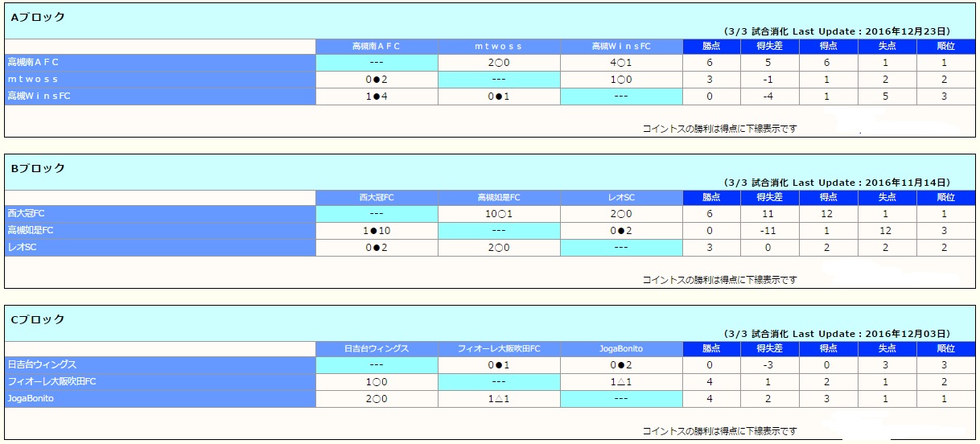This screenshot has height=444, width=980.
Task: Click the 0●2 score in 高槻如是FC row
Action: tap(621, 231)
